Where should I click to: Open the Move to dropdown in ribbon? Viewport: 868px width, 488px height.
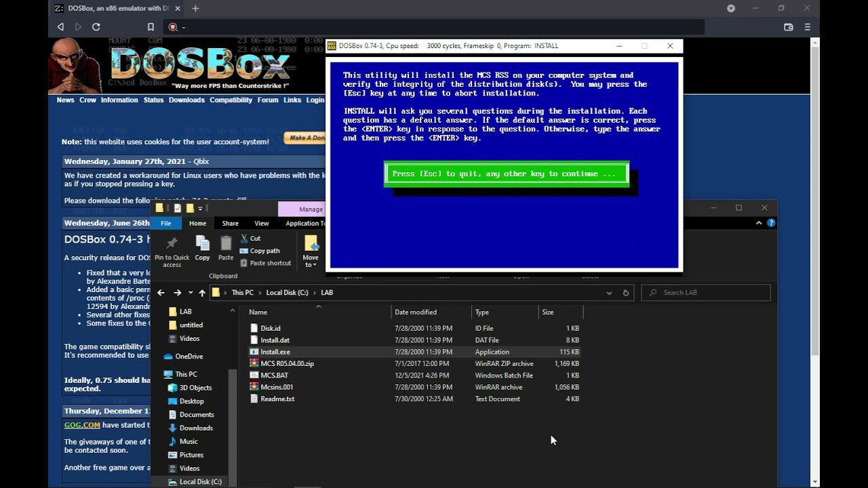pyautogui.click(x=311, y=251)
